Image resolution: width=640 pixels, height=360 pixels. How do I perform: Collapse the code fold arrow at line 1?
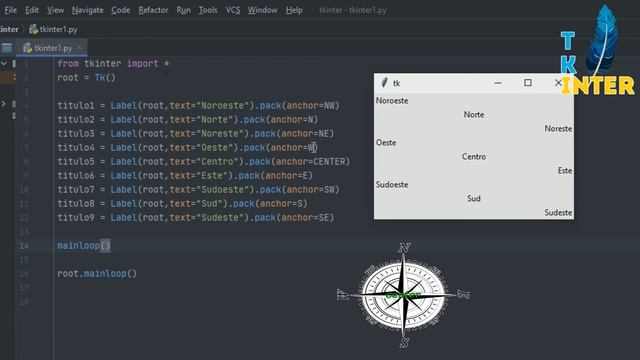[x=4, y=63]
